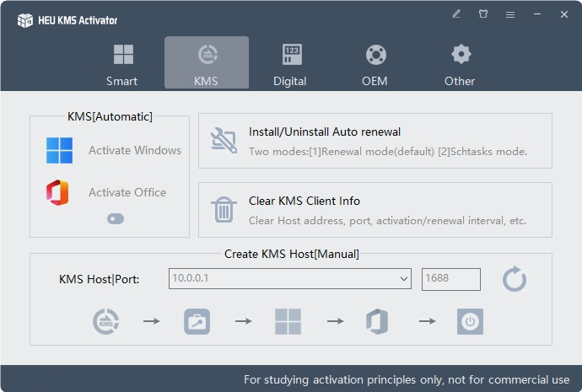
Task: Switch to the KMS tab
Action: [x=207, y=63]
